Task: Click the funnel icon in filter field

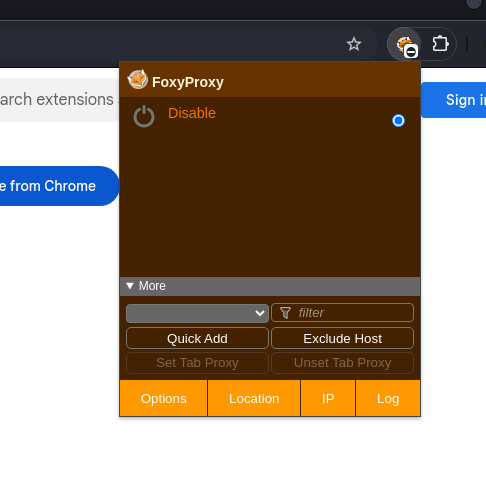Action: click(x=285, y=313)
